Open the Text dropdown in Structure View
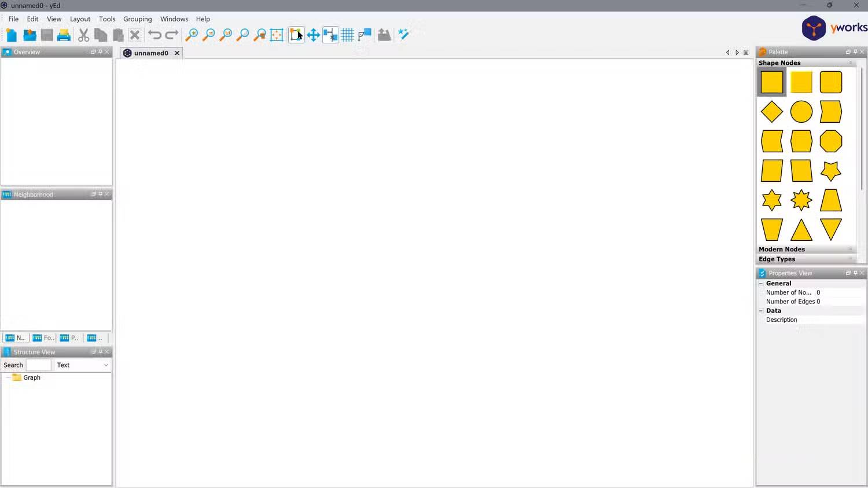868x488 pixels. [x=83, y=365]
